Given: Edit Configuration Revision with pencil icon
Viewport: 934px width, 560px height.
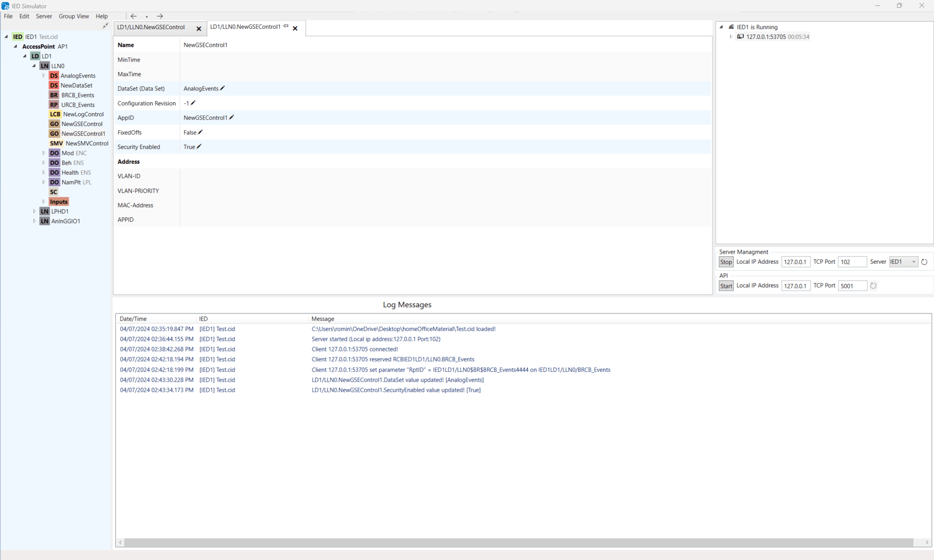Looking at the screenshot, I should click(193, 103).
